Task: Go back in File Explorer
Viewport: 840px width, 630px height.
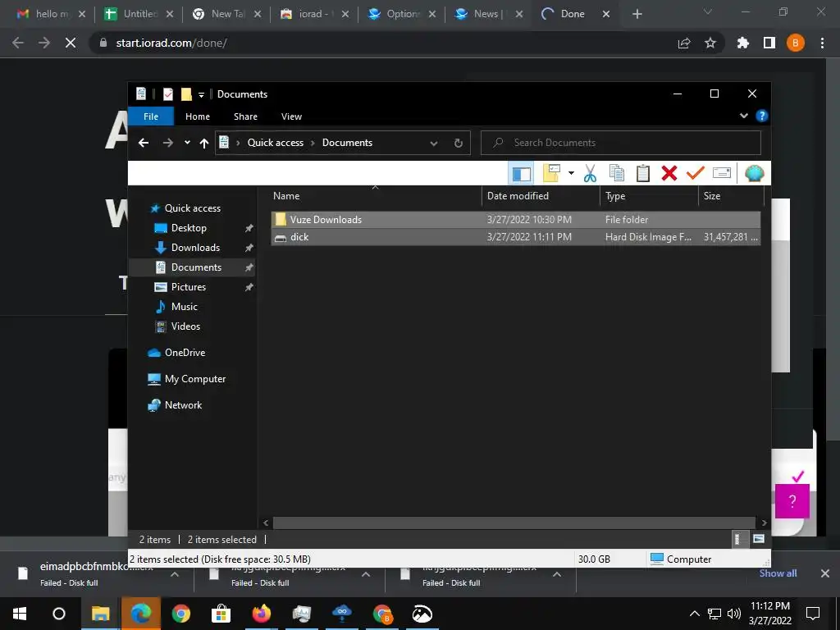Action: [144, 143]
